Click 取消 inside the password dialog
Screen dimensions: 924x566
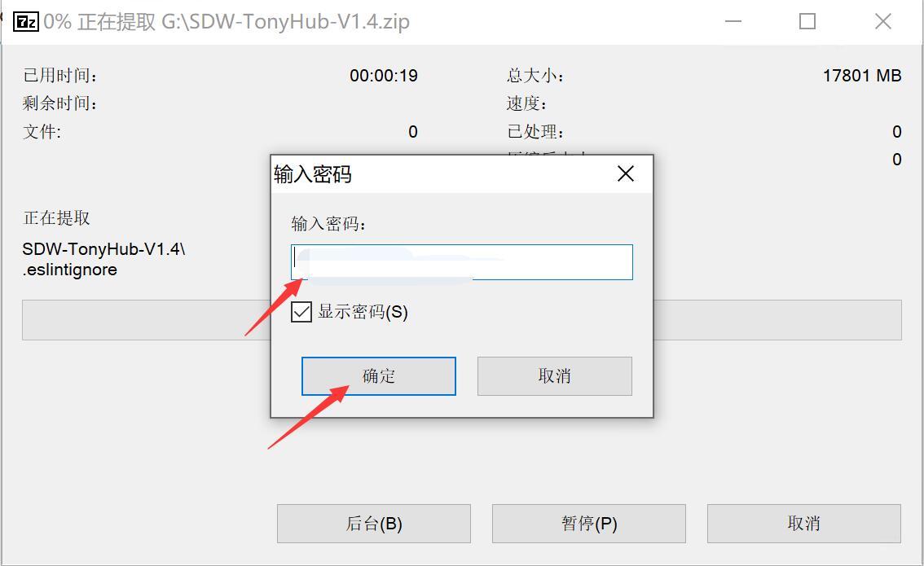pos(555,375)
